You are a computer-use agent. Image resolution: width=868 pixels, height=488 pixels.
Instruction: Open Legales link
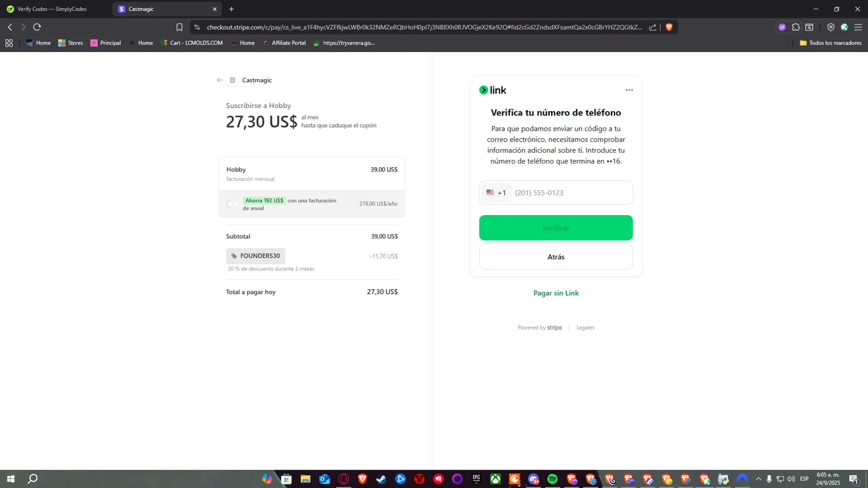click(585, 328)
